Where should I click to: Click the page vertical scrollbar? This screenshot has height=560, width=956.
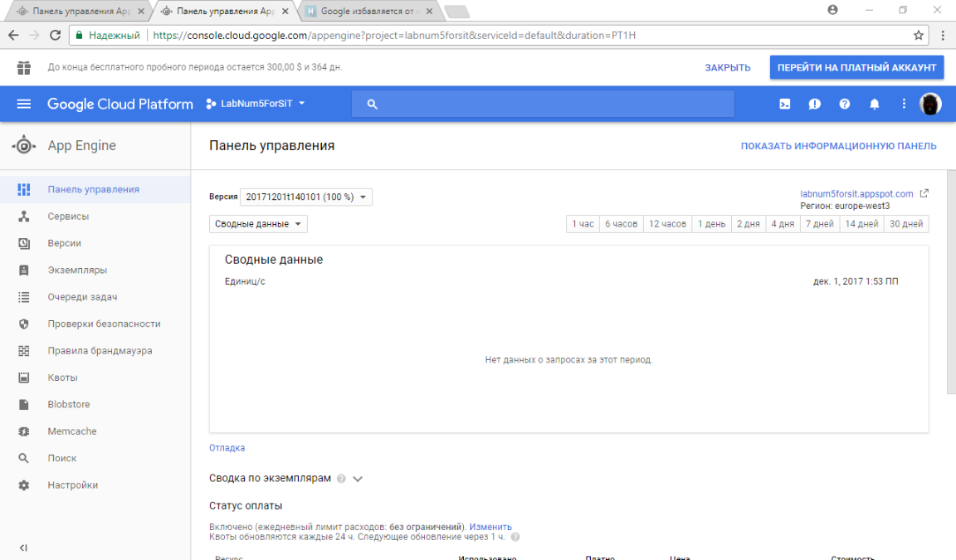951,282
